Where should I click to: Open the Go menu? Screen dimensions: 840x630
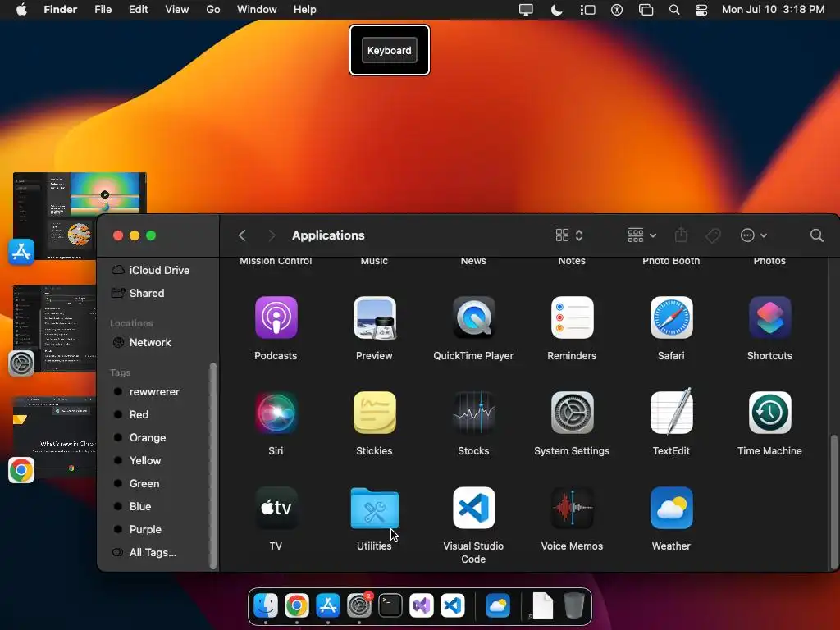213,10
